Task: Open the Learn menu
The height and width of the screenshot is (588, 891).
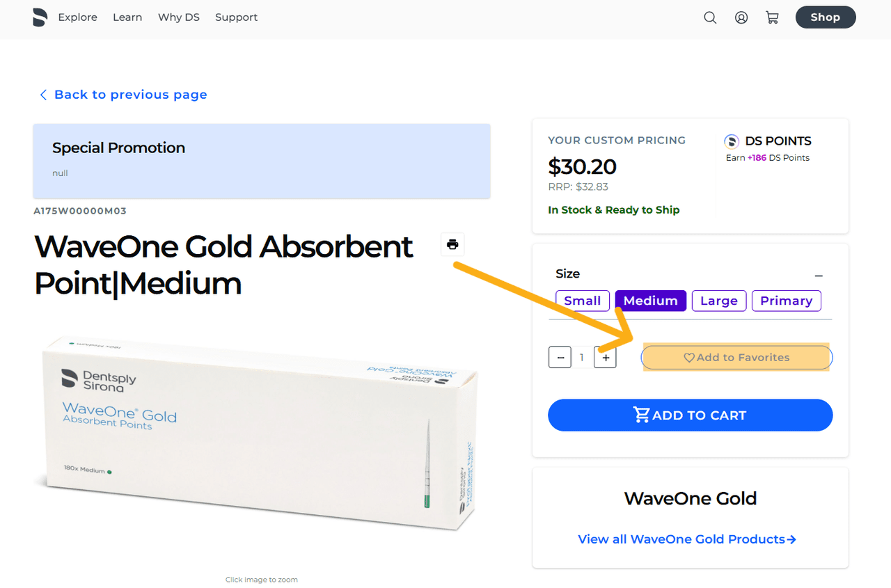Action: click(x=127, y=17)
